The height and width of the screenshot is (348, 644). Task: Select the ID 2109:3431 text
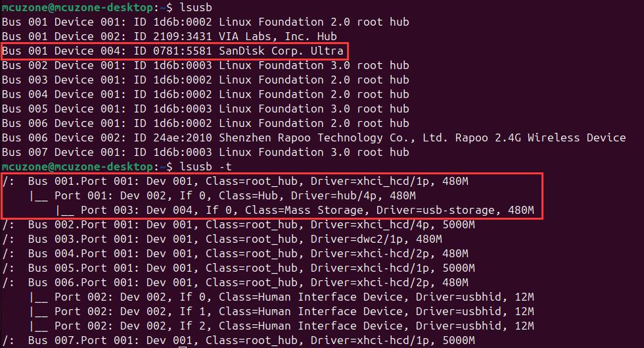[173, 36]
